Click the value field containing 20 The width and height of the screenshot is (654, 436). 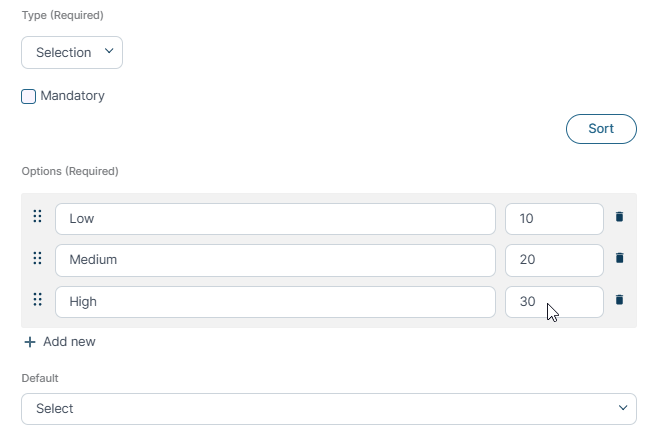tap(554, 260)
